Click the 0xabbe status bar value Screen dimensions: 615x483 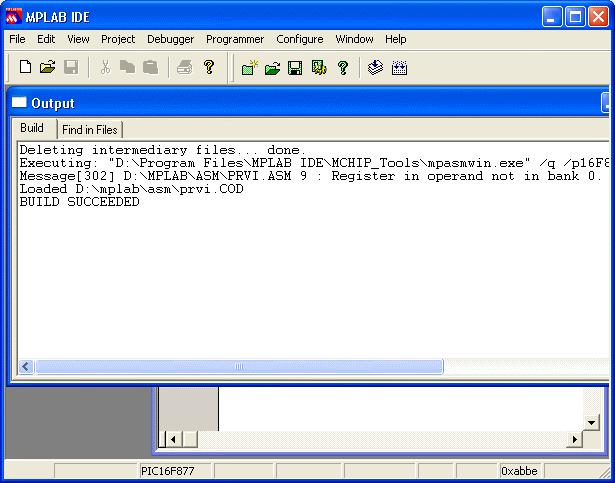point(519,471)
